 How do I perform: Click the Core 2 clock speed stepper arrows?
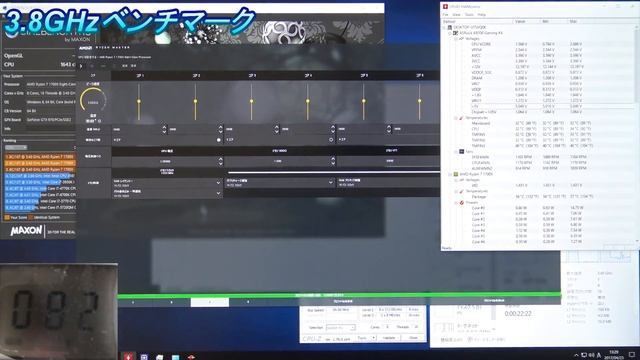[220, 129]
